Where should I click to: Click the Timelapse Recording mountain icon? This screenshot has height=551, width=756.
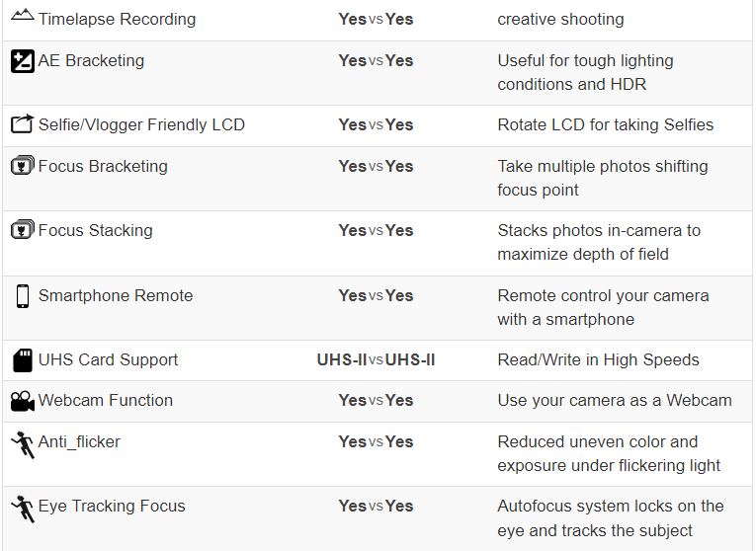point(22,16)
